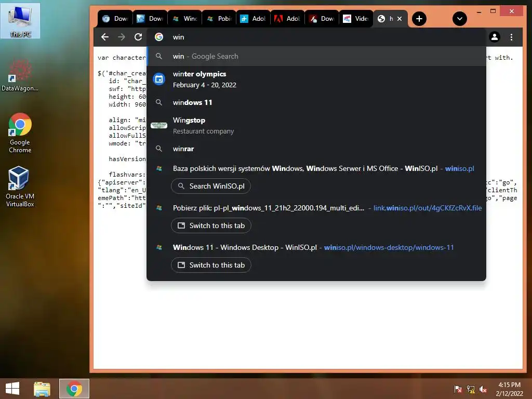This screenshot has width=532, height=399.
Task: Switch to the first 'Dow' tab with the Chrome favicon
Action: coord(115,19)
